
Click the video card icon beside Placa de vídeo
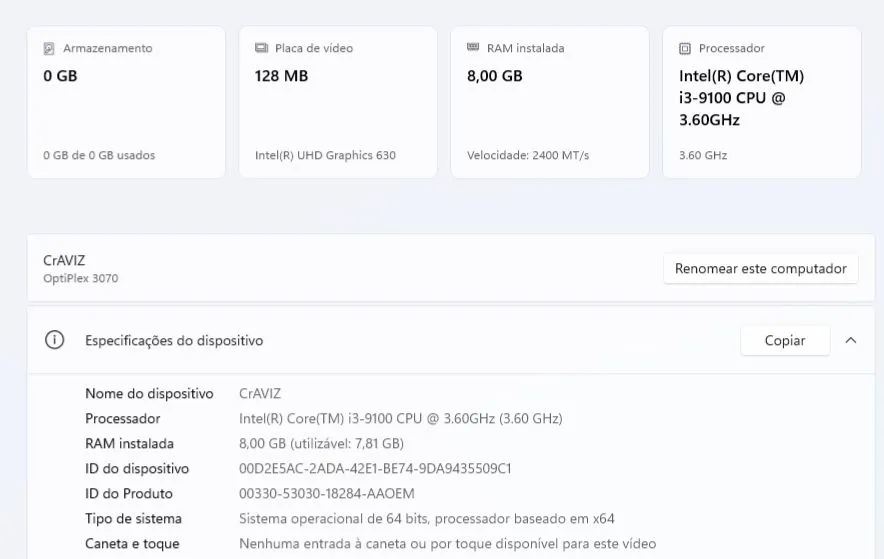tap(261, 48)
